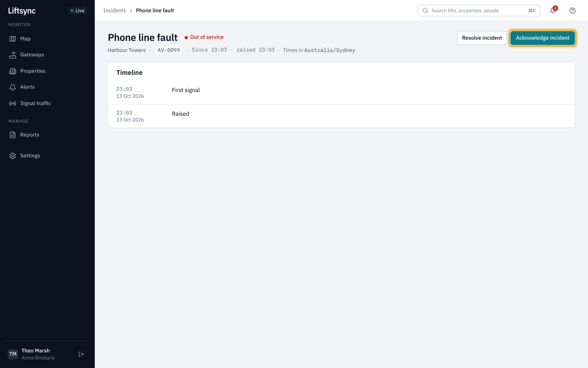Image resolution: width=588 pixels, height=368 pixels.
Task: Open Reports menu item
Action: [47, 135]
